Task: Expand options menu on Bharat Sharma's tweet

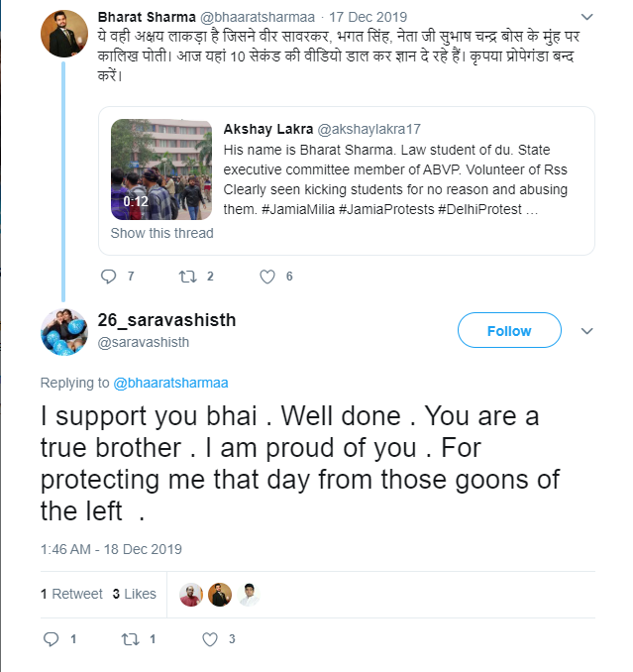Action: point(586,17)
